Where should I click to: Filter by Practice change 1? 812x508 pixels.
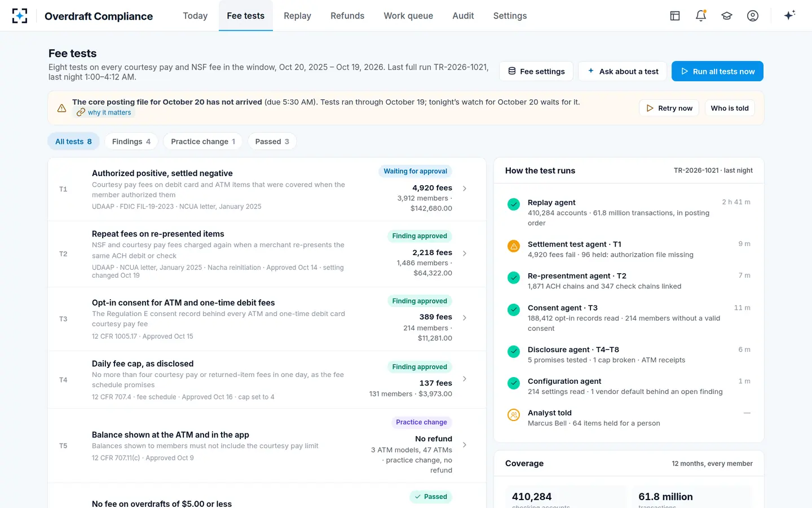[x=203, y=142]
